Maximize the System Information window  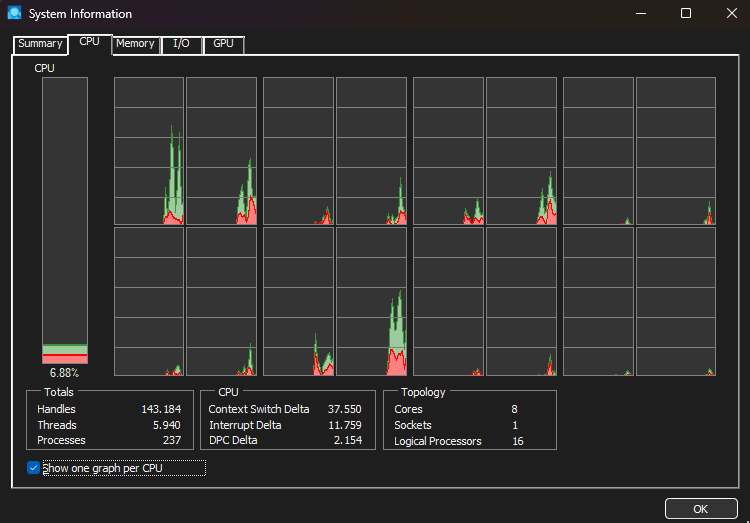[686, 13]
